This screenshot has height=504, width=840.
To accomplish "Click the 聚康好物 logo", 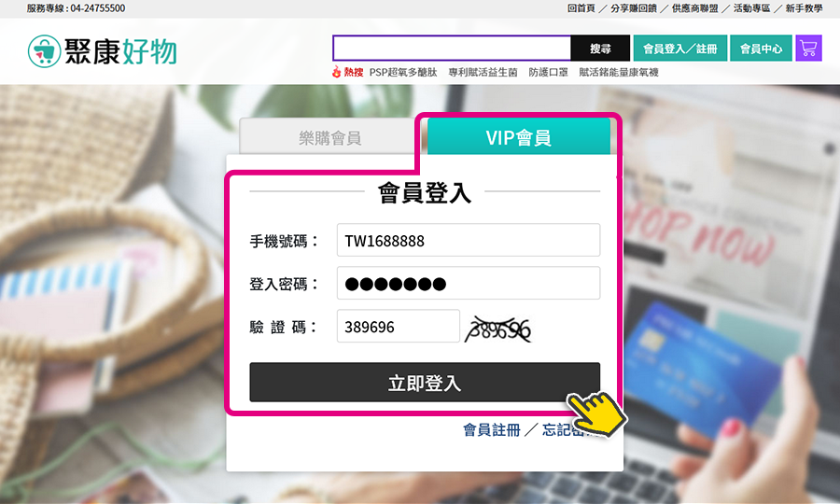I will (x=103, y=51).
